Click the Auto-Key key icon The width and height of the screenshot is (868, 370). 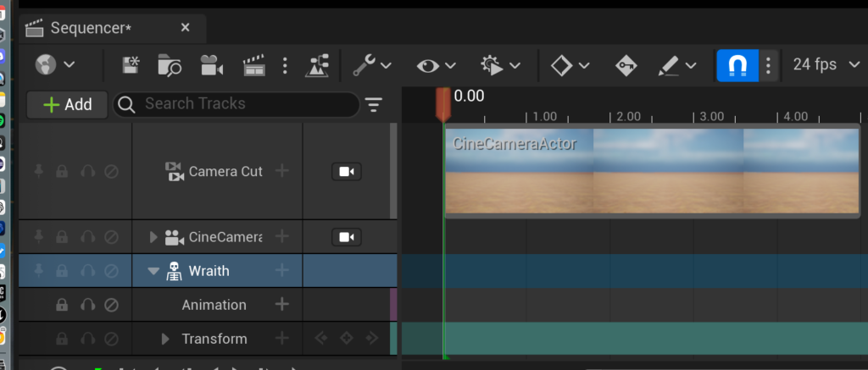(626, 65)
